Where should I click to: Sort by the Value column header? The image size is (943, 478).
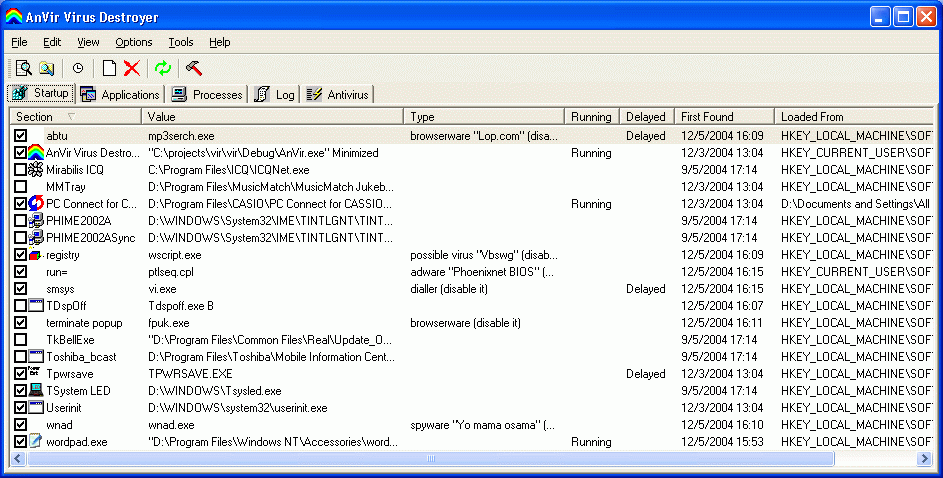click(x=272, y=117)
